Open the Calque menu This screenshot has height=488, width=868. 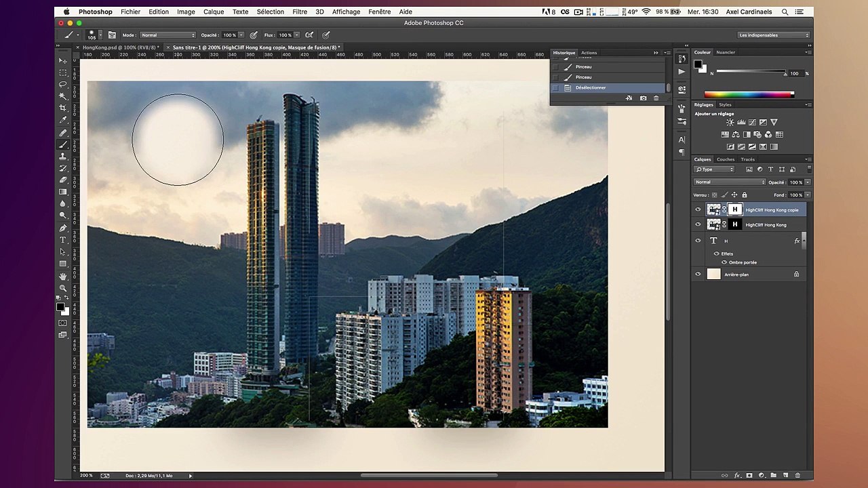214,12
